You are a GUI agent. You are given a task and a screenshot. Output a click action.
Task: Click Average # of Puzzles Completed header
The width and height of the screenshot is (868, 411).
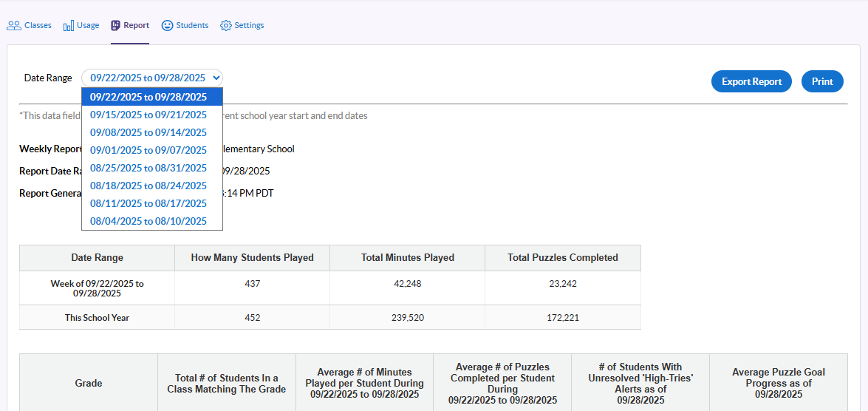tap(502, 384)
